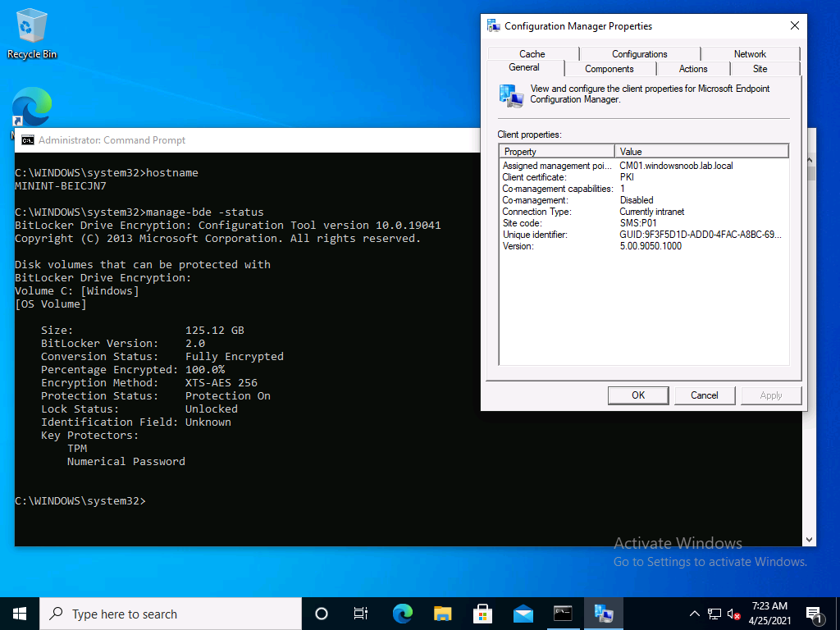Switch to the Cache tab
The width and height of the screenshot is (840, 630).
[532, 53]
